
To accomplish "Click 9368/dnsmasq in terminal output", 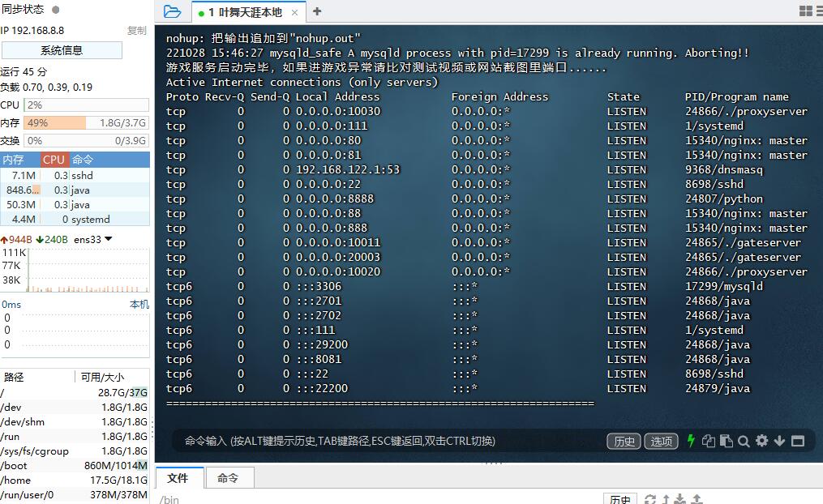I will [x=724, y=170].
